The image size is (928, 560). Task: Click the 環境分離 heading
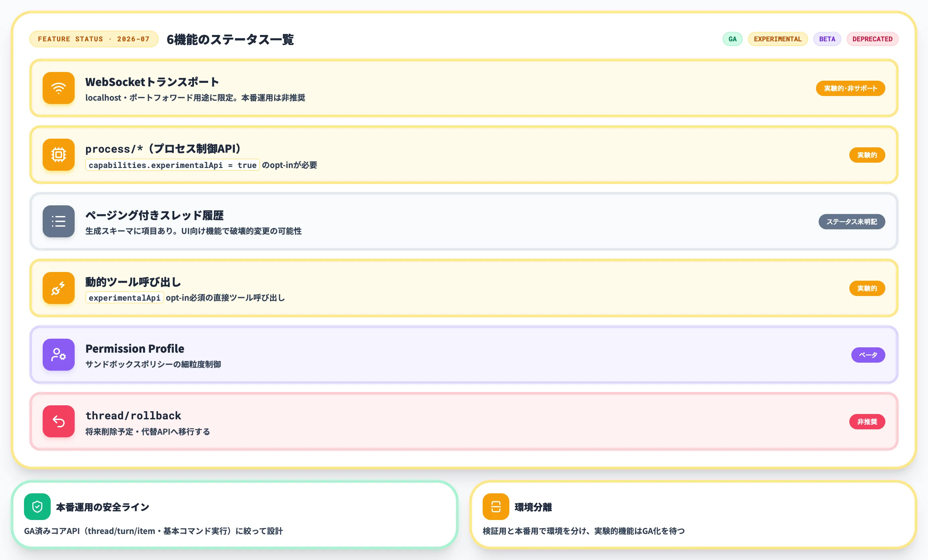[533, 507]
